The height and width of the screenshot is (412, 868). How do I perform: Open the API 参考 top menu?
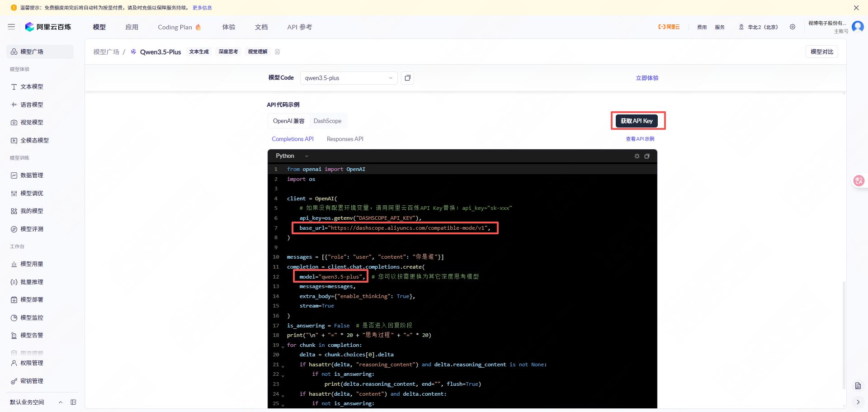[299, 27]
